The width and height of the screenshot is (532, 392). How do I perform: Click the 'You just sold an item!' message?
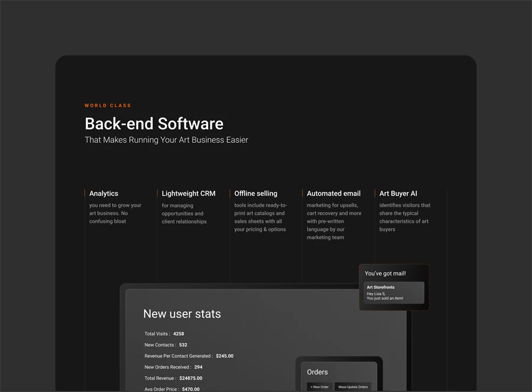tap(385, 298)
